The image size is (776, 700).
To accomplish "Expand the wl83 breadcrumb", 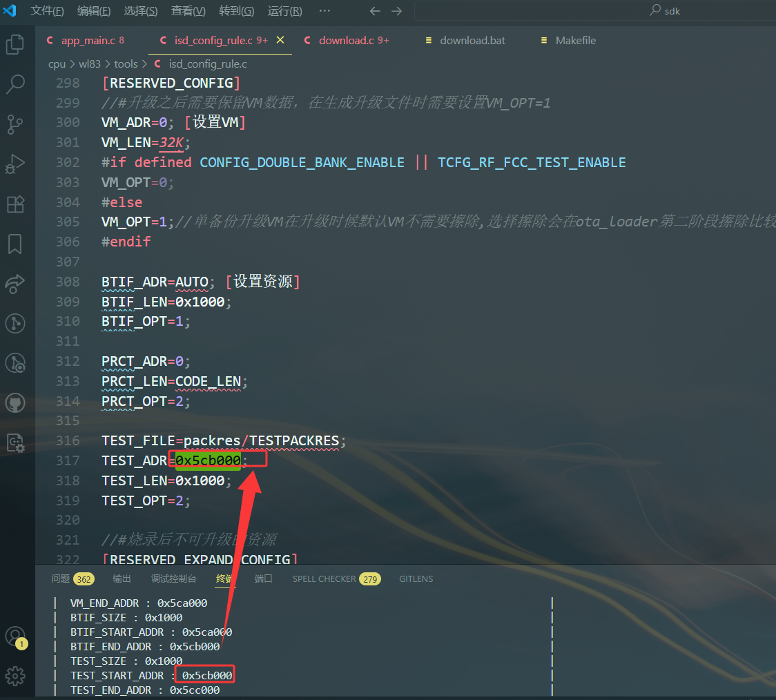I will [90, 64].
